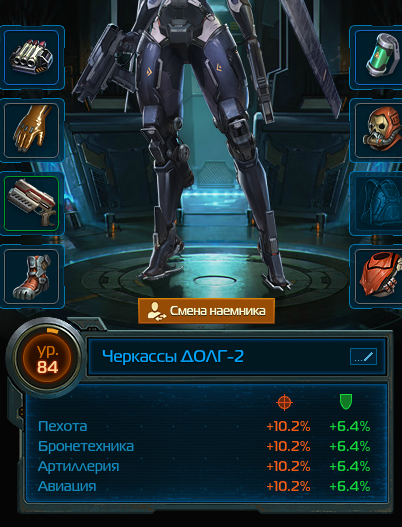Click the Смена наемника button
402x527 pixels.
[x=206, y=311]
